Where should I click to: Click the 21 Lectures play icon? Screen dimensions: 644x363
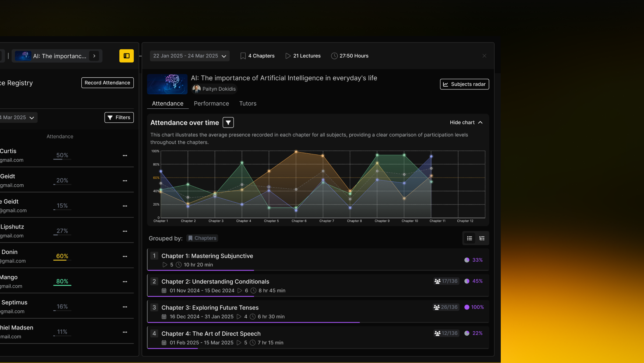click(288, 56)
